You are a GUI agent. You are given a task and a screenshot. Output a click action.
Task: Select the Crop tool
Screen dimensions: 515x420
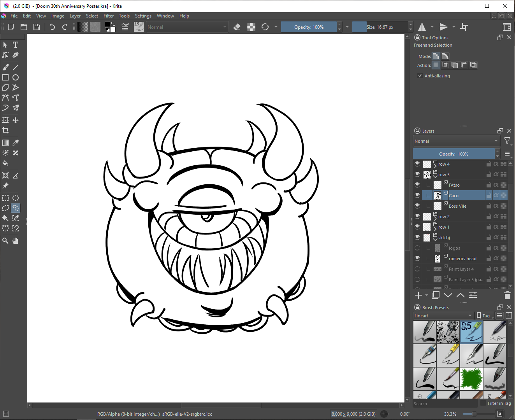pyautogui.click(x=5, y=130)
